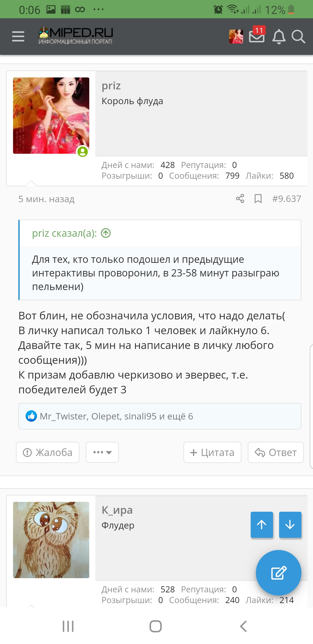Open the notifications bell
The image size is (313, 644).
279,37
